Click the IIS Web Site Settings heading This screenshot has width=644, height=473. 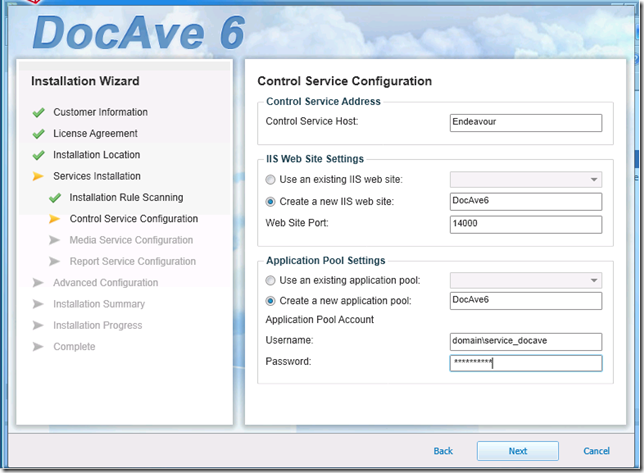pos(315,159)
